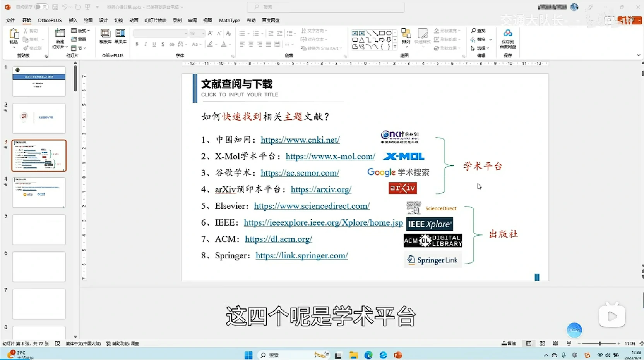Switch to the MathType tab
644x360 pixels.
229,20
